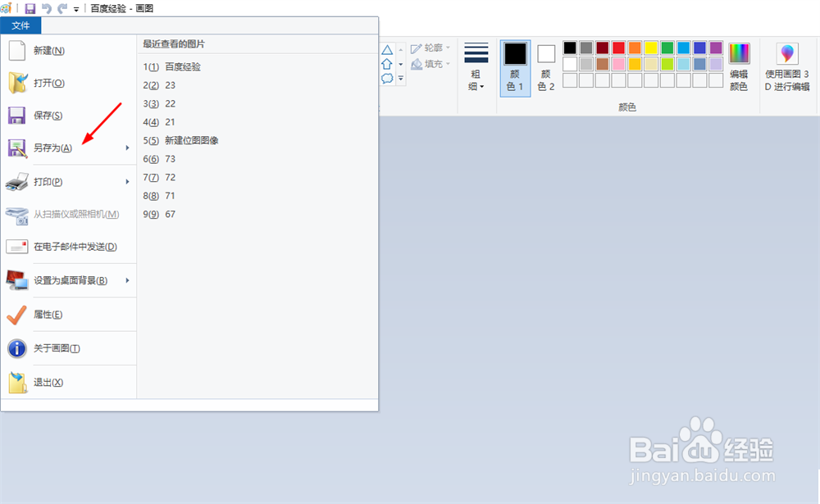Open recent picture 72
Image resolution: width=820 pixels, height=504 pixels.
click(257, 177)
